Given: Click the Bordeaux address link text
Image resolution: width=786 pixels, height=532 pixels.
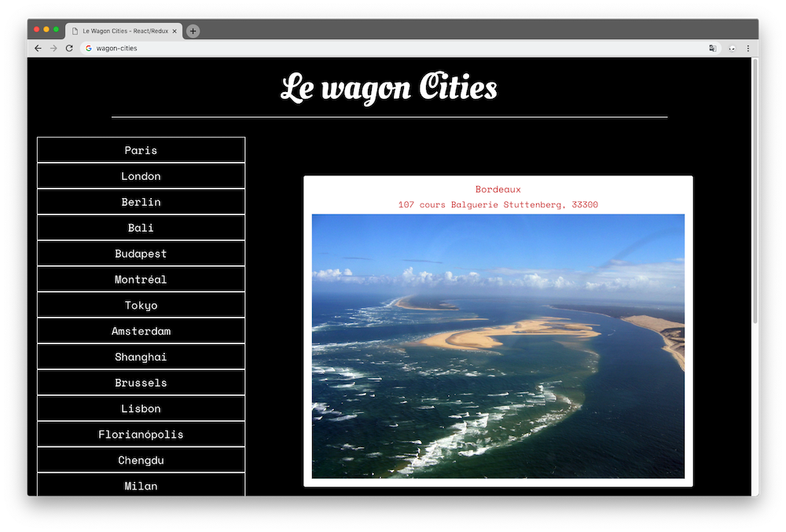Looking at the screenshot, I should [x=498, y=204].
